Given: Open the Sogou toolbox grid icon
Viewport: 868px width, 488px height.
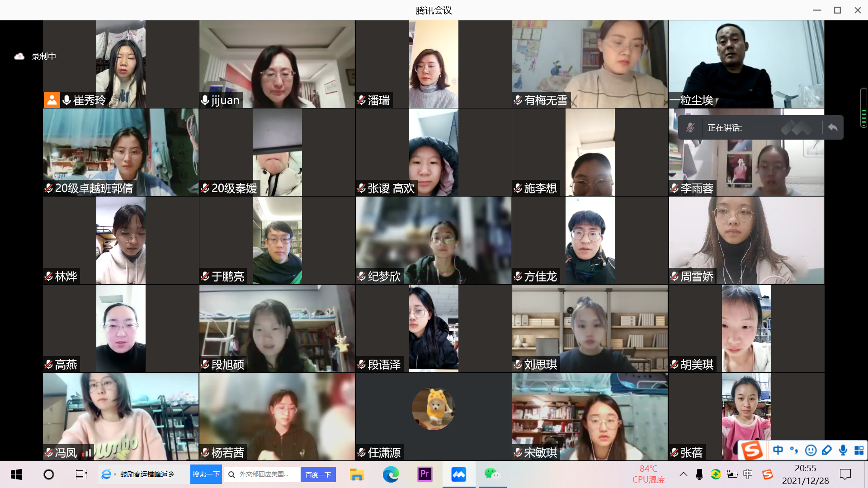Looking at the screenshot, I should 859,450.
